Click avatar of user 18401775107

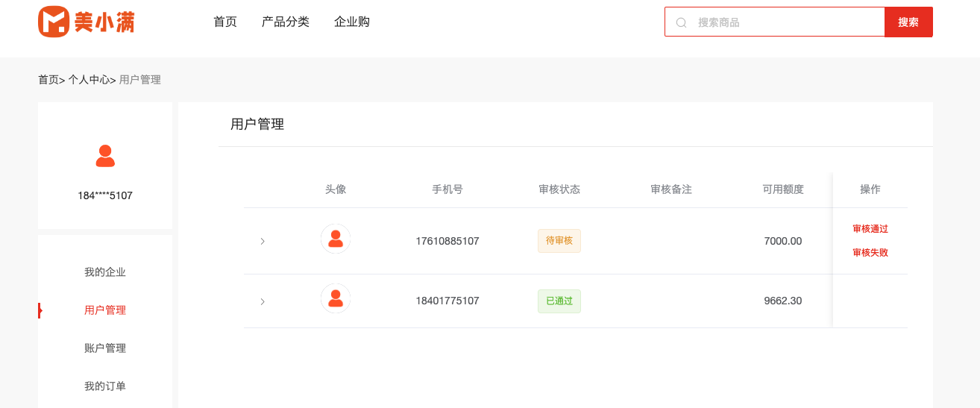(336, 298)
